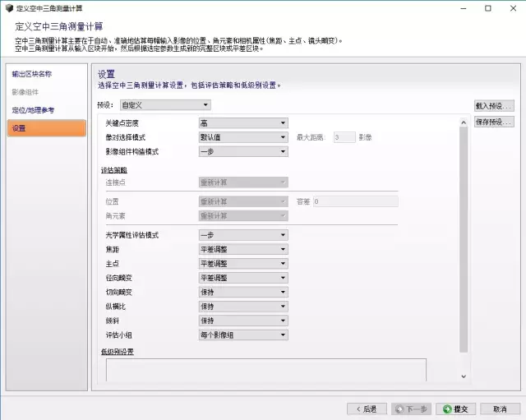526x420 pixels.
Task: Open the 预设 preset dropdown
Action: [x=165, y=105]
